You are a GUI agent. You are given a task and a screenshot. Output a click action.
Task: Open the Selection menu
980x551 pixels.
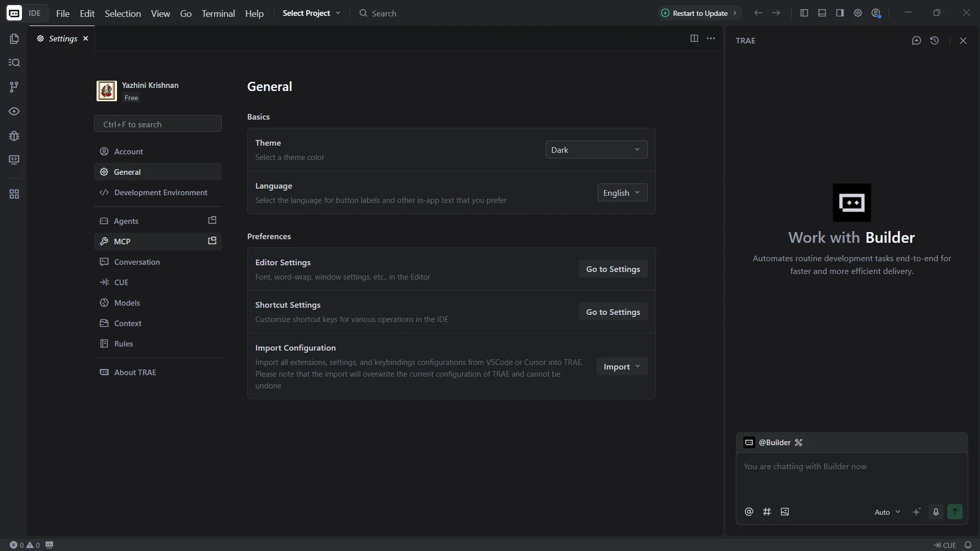click(x=123, y=13)
